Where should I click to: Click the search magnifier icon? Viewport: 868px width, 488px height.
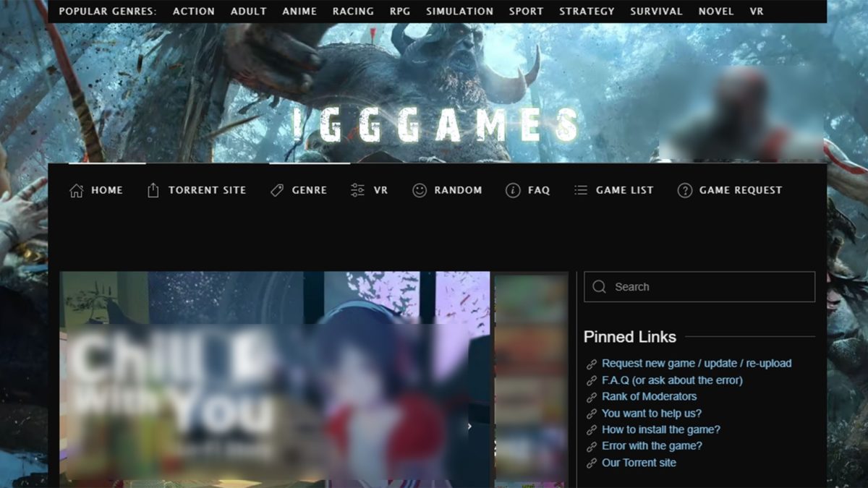[x=599, y=287]
